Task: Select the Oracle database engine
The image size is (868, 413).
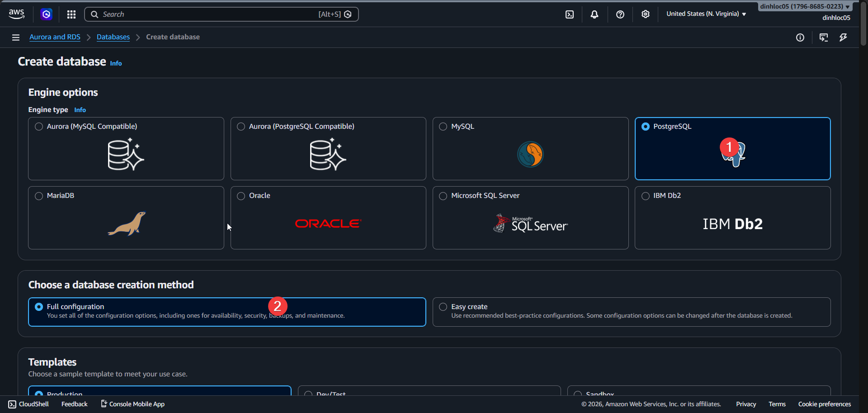Action: pos(241,196)
